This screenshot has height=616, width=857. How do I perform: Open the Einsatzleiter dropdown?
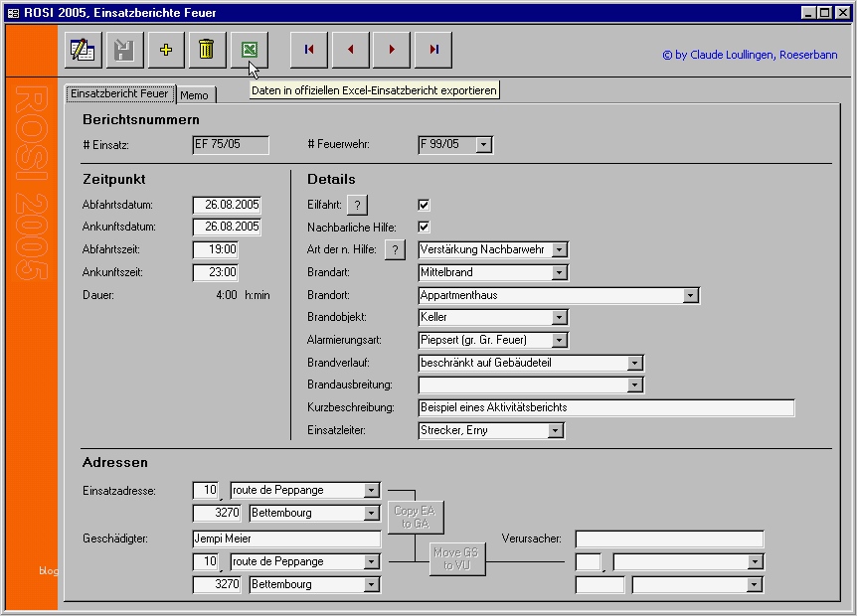point(556,431)
